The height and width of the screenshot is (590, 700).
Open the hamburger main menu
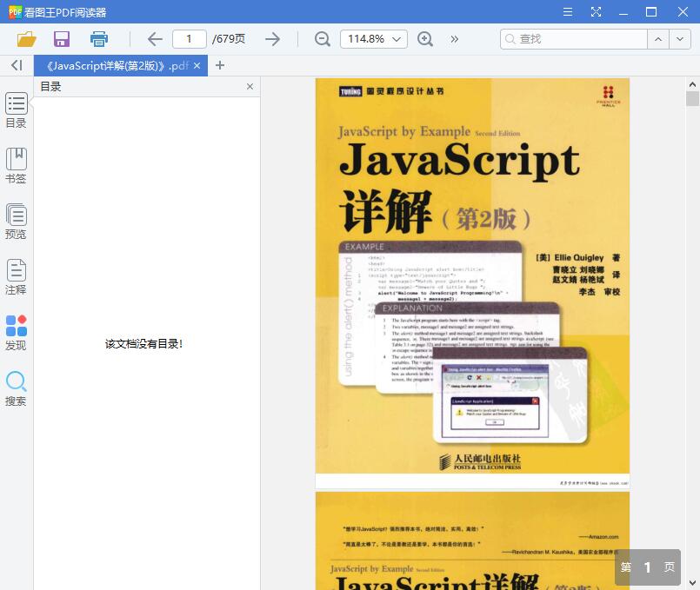[568, 12]
